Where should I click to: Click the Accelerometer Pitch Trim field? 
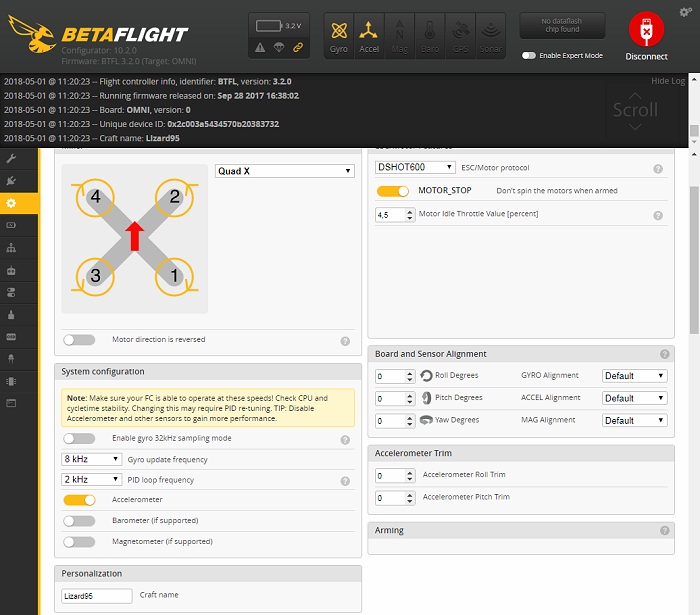(395, 498)
